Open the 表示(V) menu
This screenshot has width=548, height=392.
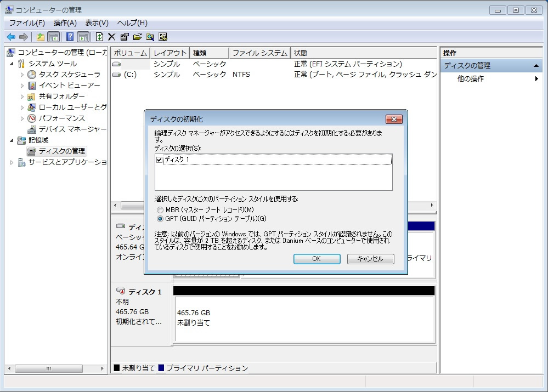tap(97, 23)
